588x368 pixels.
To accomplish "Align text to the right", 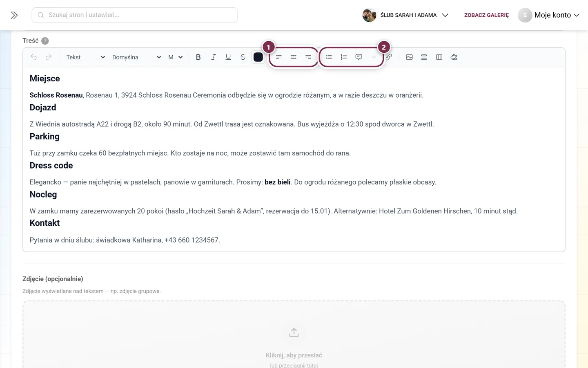I will click(308, 57).
